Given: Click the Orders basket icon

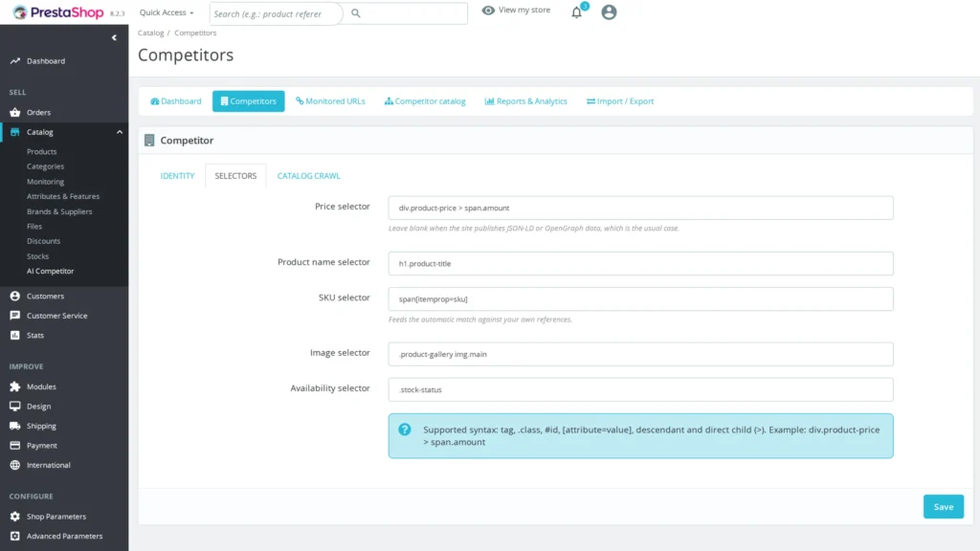Looking at the screenshot, I should [15, 113].
